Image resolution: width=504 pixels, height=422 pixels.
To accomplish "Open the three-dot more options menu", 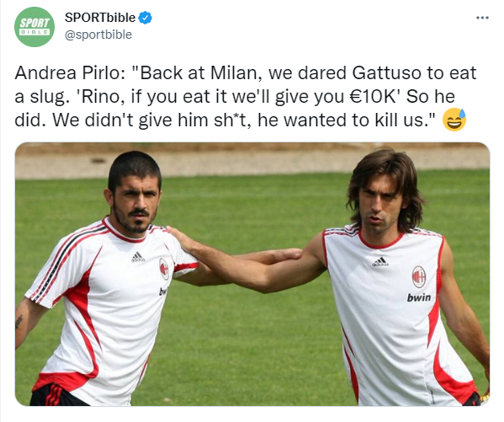I will click(x=482, y=18).
